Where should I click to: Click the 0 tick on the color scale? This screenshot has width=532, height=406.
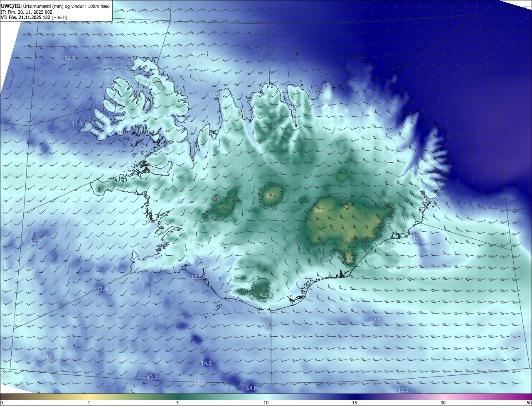2,403
